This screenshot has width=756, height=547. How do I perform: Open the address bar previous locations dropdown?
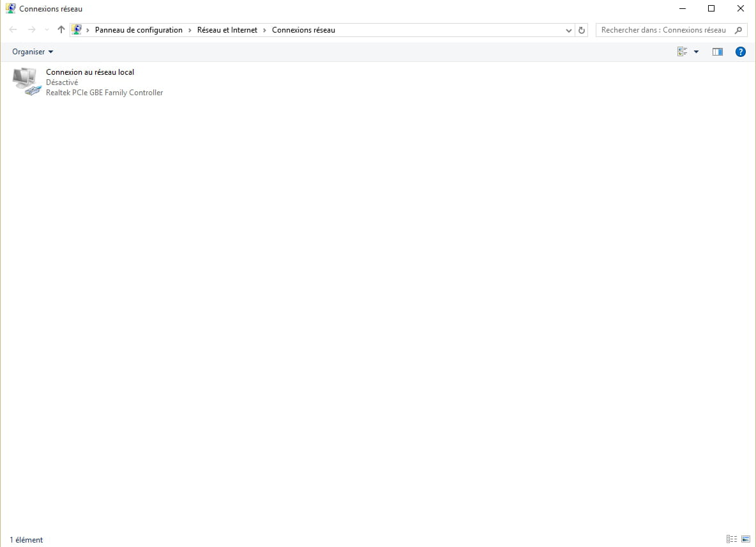click(x=569, y=30)
